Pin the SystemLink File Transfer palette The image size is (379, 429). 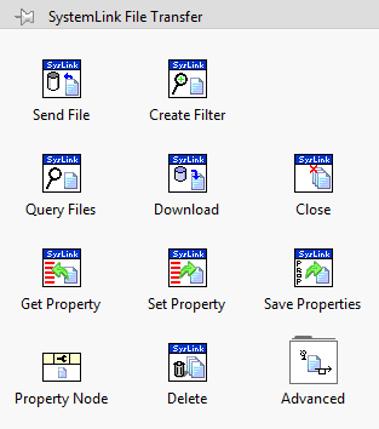pos(25,17)
